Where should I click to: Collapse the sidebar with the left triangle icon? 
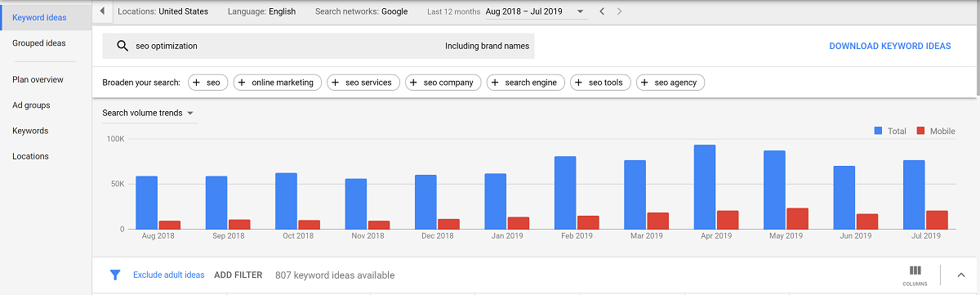point(102,11)
